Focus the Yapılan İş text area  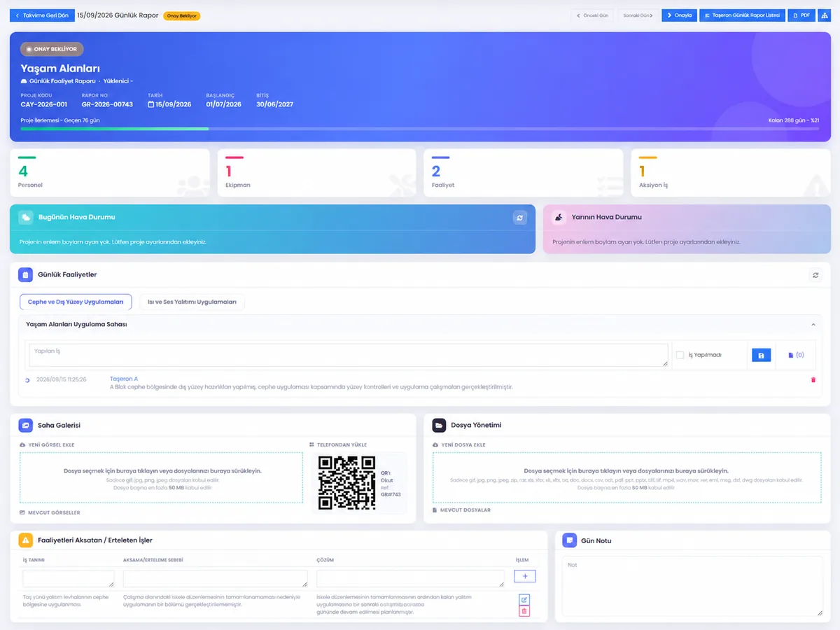click(349, 355)
